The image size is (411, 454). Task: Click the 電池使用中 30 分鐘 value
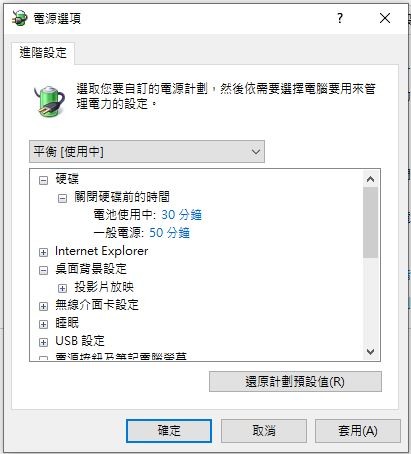[181, 215]
